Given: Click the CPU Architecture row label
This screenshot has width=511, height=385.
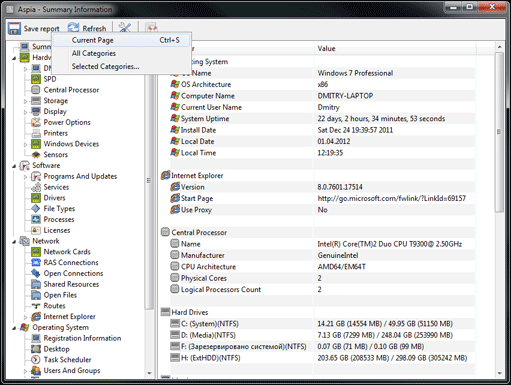Looking at the screenshot, I should point(208,267).
